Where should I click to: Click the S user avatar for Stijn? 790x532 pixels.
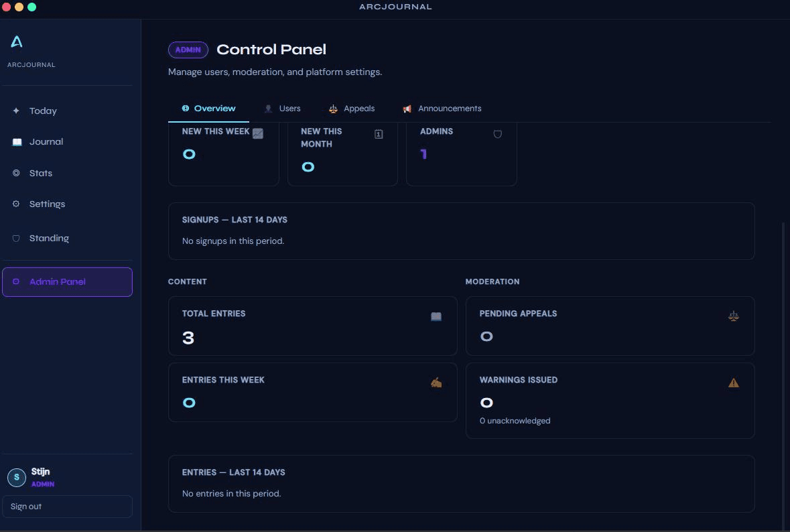pyautogui.click(x=17, y=477)
